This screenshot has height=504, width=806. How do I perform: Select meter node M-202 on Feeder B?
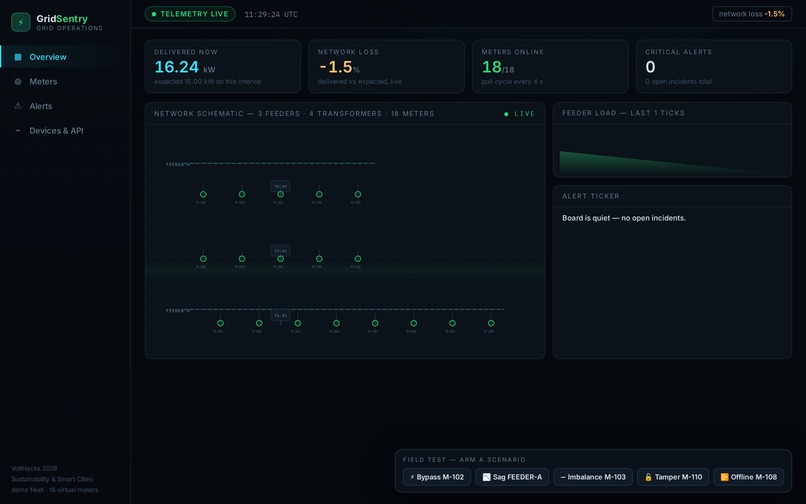coord(259,323)
